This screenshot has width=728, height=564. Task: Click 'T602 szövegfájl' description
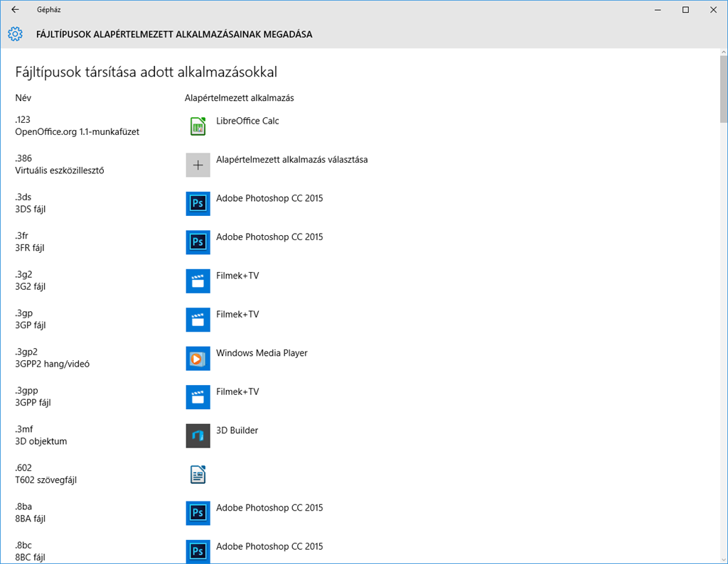click(46, 480)
